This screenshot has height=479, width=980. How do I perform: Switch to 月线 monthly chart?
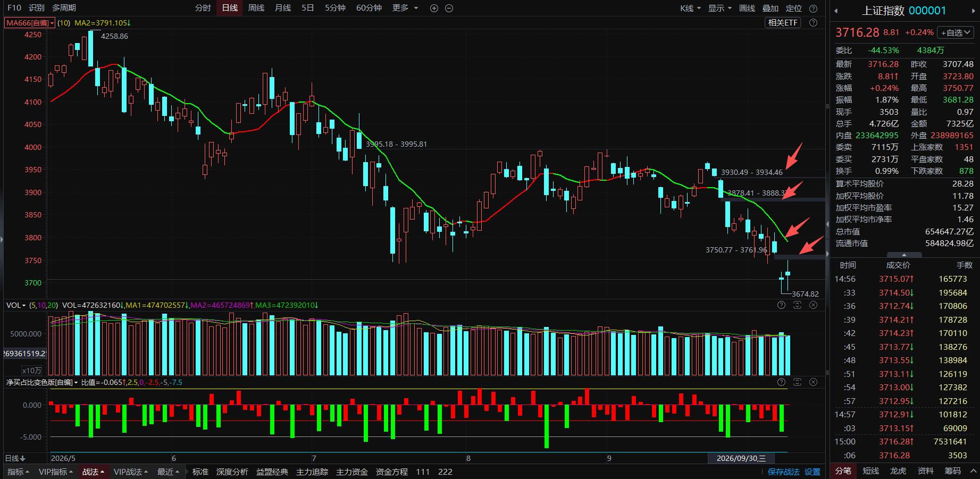(x=283, y=8)
